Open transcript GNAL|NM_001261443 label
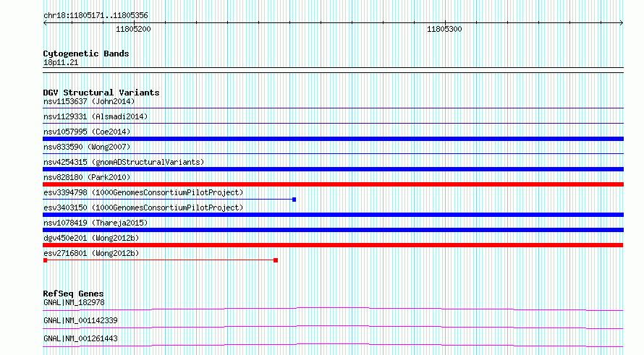 click(x=80, y=338)
